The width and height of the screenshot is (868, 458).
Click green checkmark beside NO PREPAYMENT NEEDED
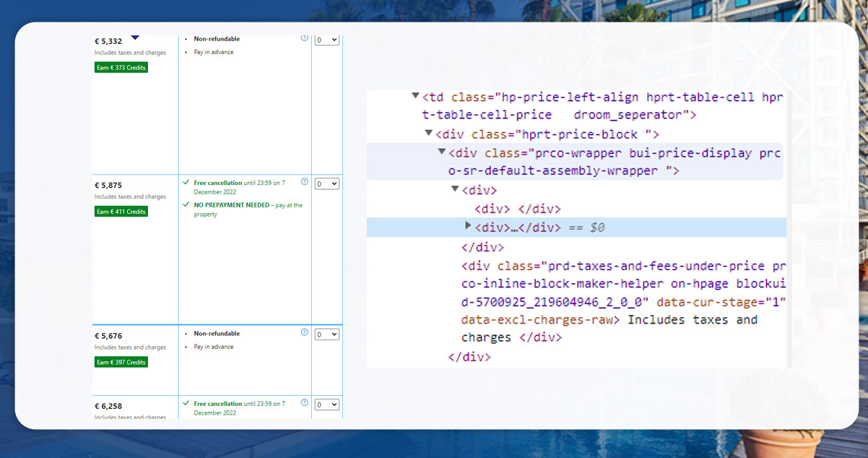coord(186,205)
